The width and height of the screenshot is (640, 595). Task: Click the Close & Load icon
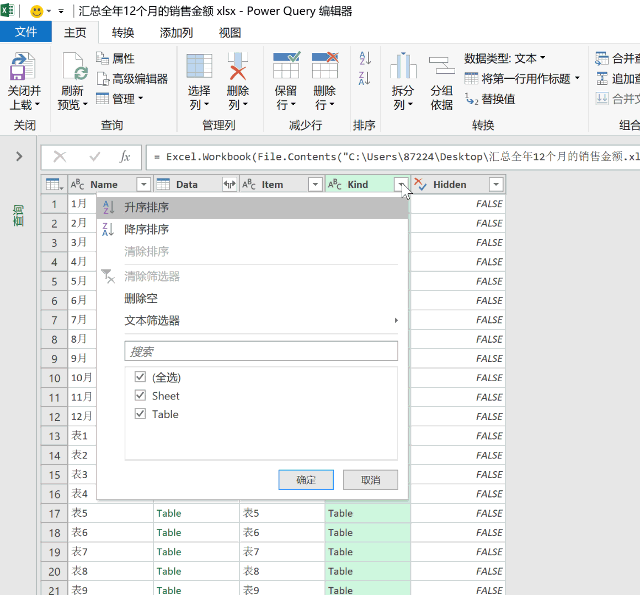pyautogui.click(x=23, y=66)
